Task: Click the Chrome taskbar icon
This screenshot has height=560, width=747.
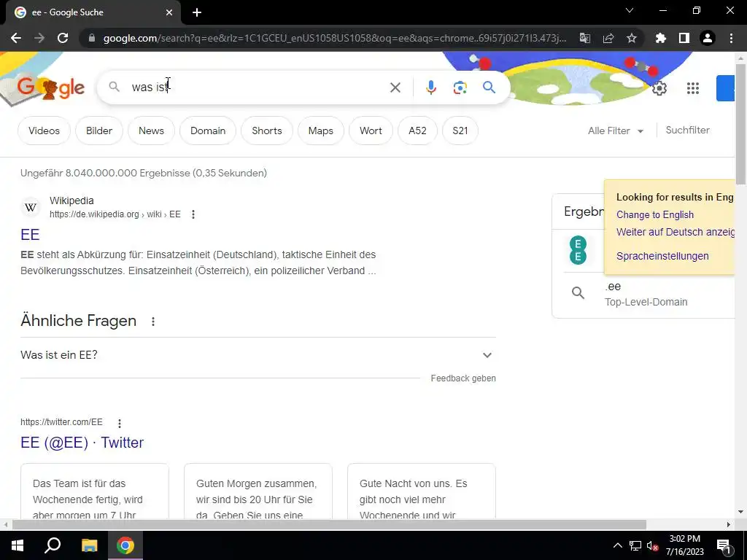Action: click(125, 545)
